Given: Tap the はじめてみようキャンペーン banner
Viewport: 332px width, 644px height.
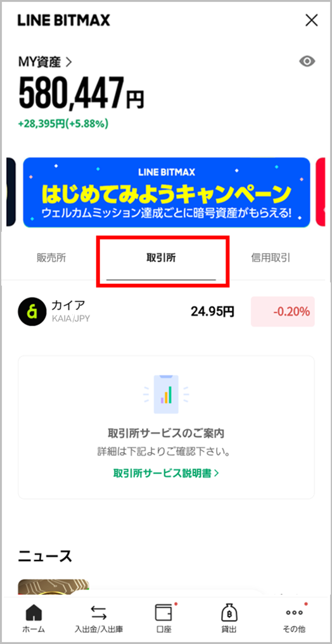Looking at the screenshot, I should 166,193.
